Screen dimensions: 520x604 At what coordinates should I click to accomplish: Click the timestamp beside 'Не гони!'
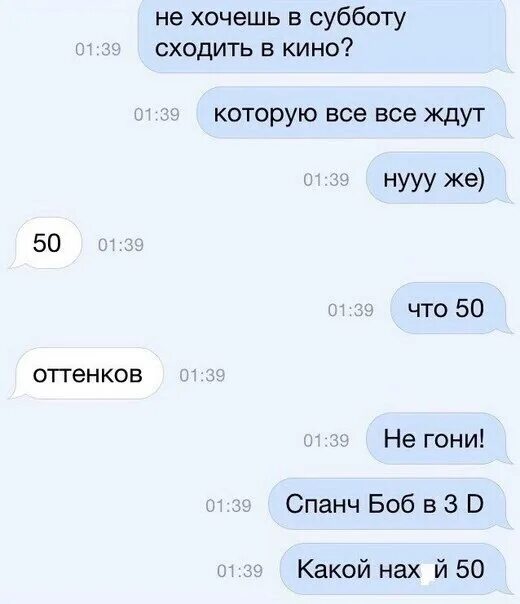pyautogui.click(x=326, y=440)
